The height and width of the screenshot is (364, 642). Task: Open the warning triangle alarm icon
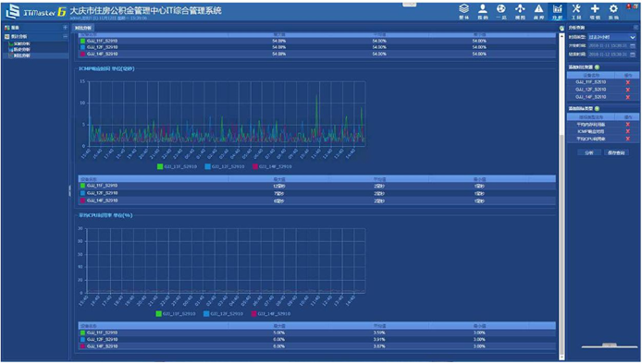[x=538, y=11]
